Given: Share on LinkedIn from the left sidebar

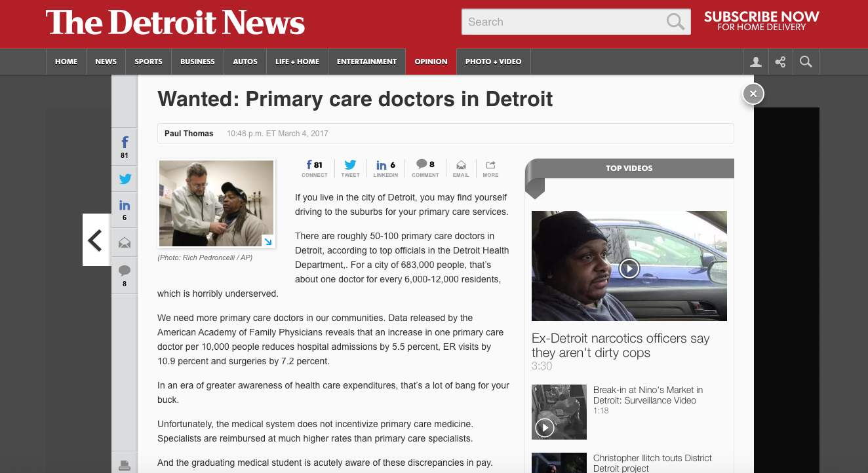Looking at the screenshot, I should click(x=125, y=210).
